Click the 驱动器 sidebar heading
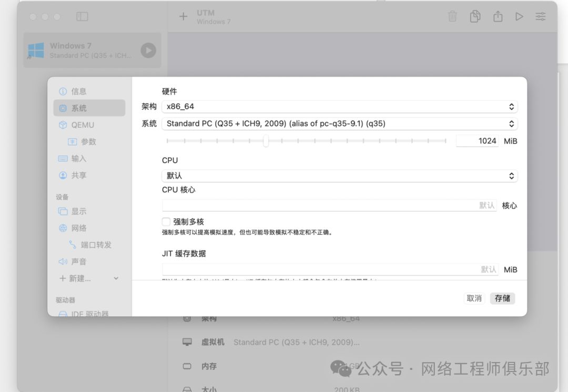The height and width of the screenshot is (392, 568). tap(65, 300)
